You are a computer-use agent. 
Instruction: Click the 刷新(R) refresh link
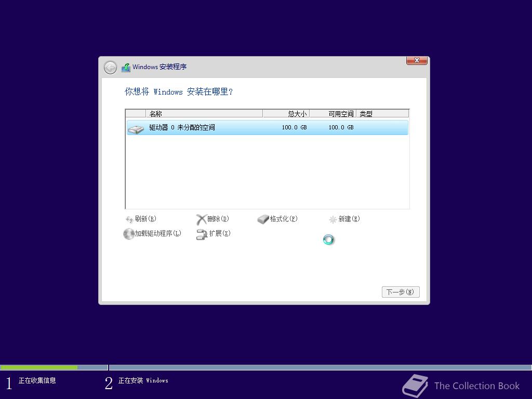tap(145, 219)
